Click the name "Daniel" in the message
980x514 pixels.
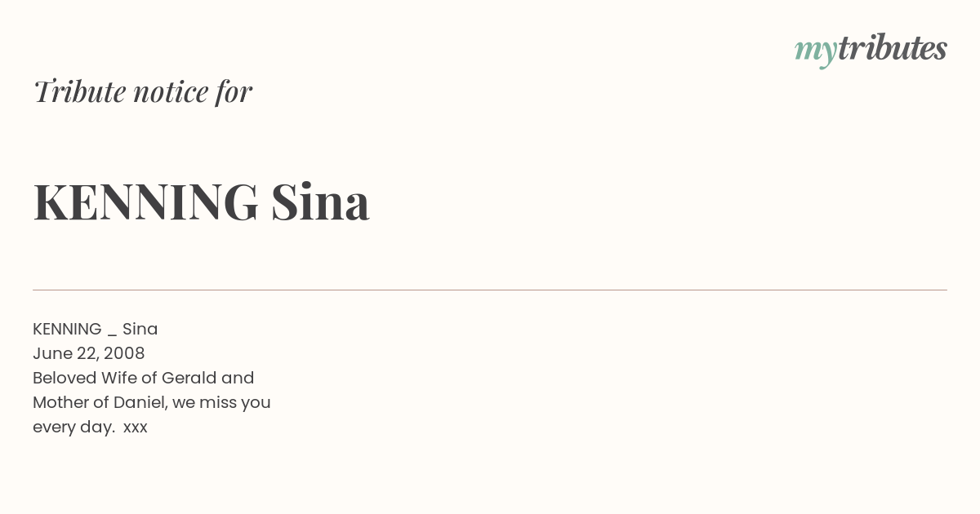coord(140,402)
